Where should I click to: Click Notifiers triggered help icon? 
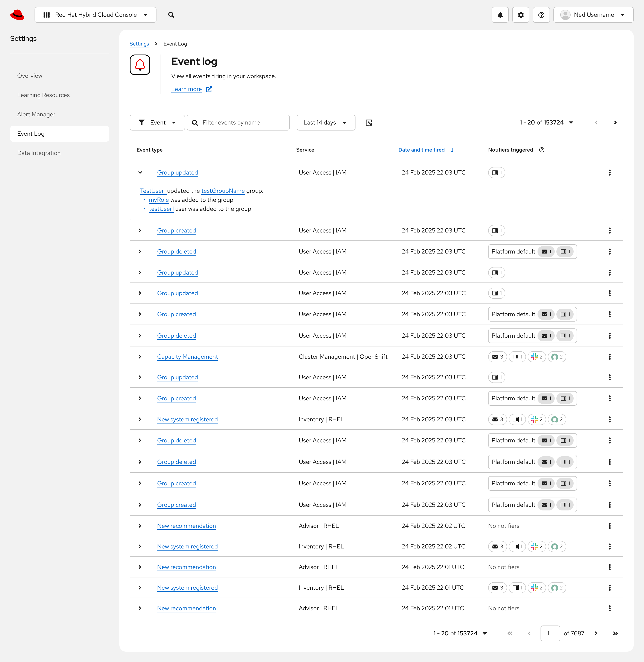(542, 150)
